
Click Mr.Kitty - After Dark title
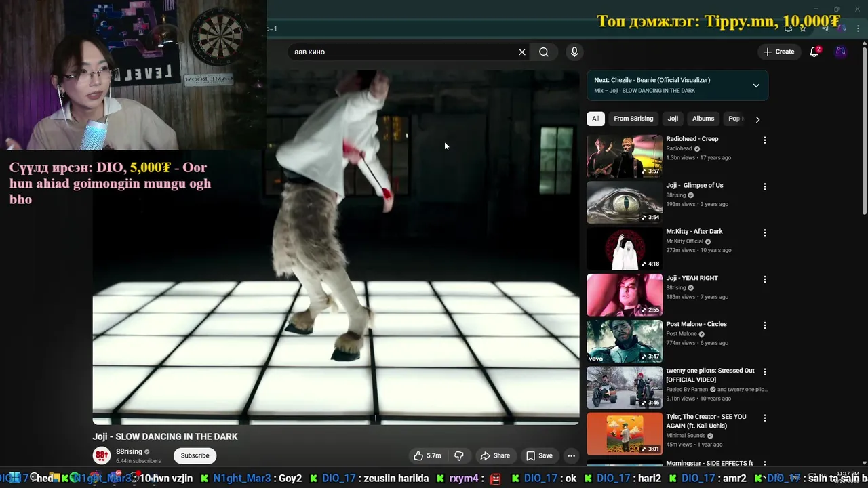(x=694, y=232)
